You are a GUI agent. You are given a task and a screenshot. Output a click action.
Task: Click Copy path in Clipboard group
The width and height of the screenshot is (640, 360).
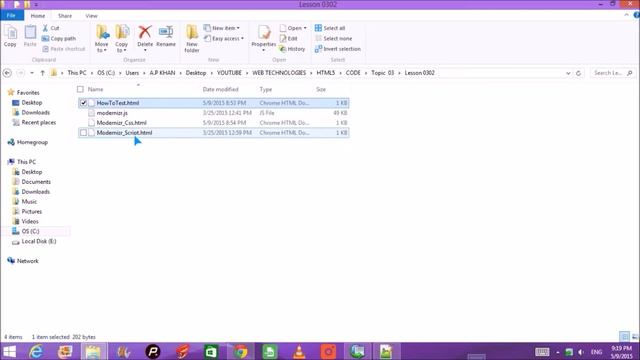(x=59, y=38)
